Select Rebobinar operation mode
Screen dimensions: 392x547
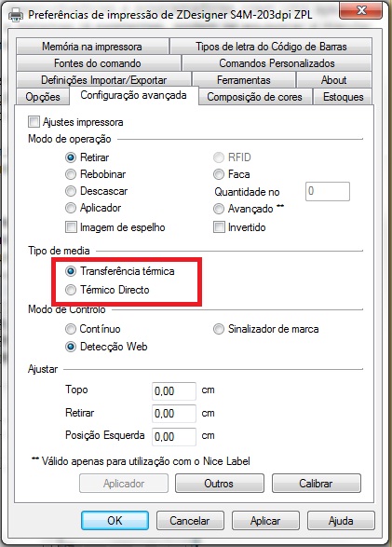click(x=71, y=173)
